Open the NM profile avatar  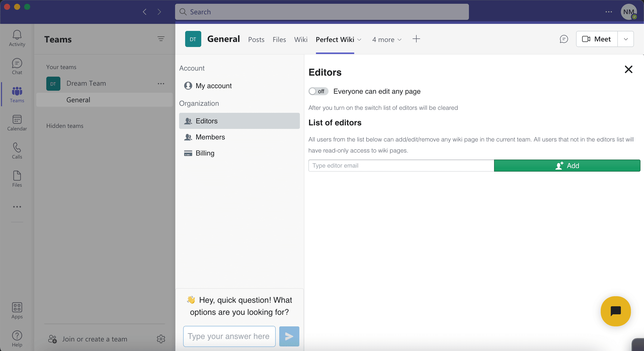click(629, 12)
